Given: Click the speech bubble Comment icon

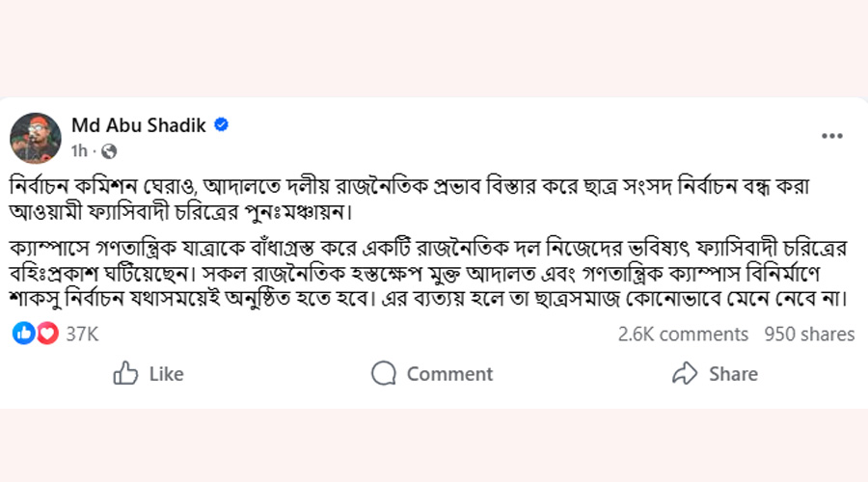Looking at the screenshot, I should click(384, 373).
